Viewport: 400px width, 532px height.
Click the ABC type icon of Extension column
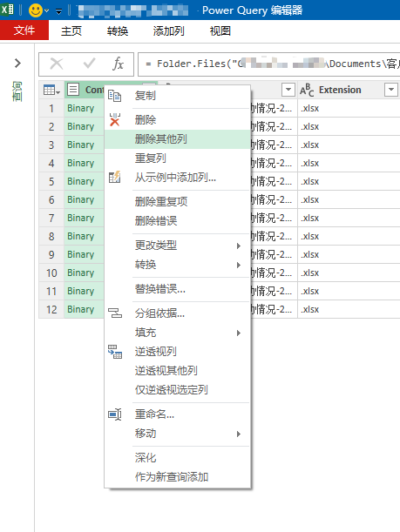[x=307, y=90]
